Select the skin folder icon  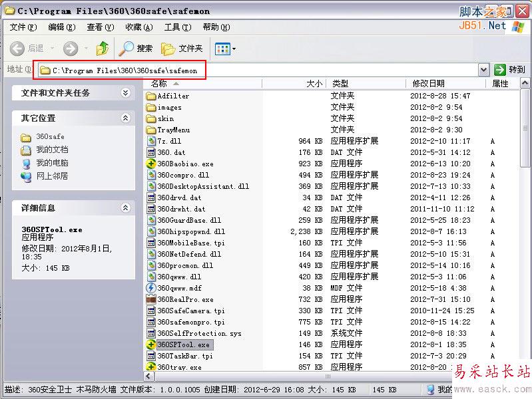(151, 118)
